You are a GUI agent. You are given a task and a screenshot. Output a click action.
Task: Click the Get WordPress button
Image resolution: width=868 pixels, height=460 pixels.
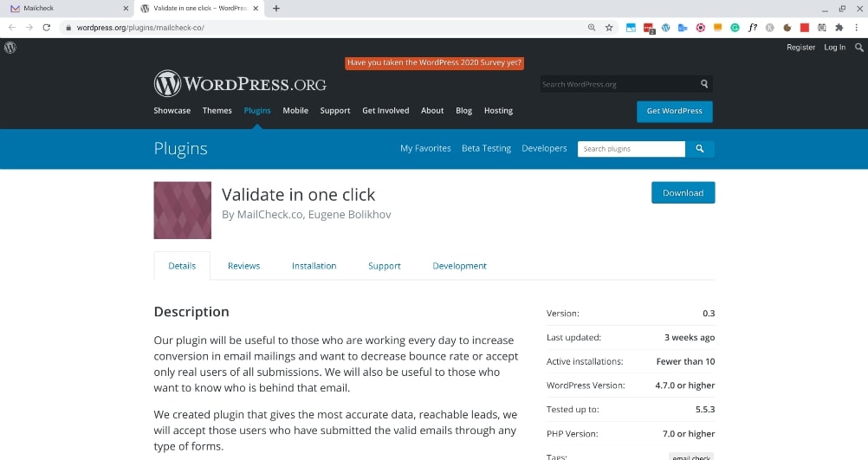(x=674, y=111)
